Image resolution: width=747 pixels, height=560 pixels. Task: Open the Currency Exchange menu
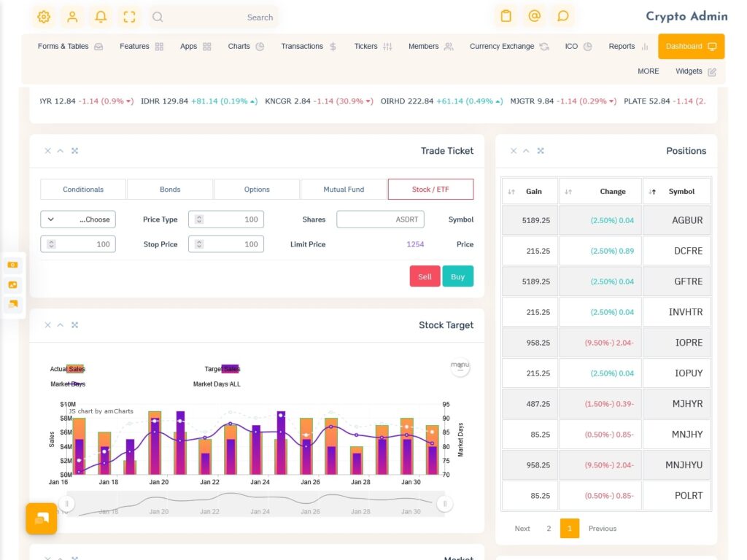coord(508,46)
